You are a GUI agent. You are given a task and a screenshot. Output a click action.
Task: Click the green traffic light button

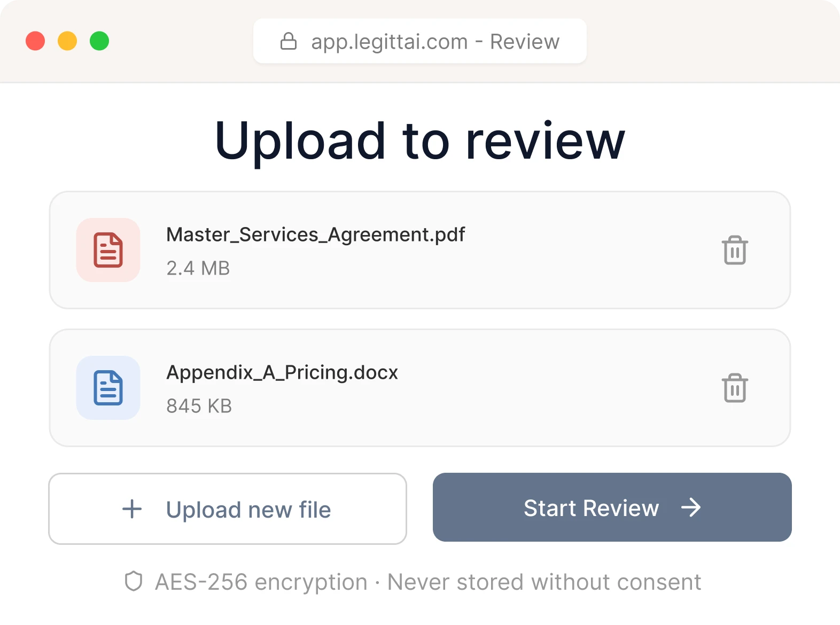click(x=99, y=41)
